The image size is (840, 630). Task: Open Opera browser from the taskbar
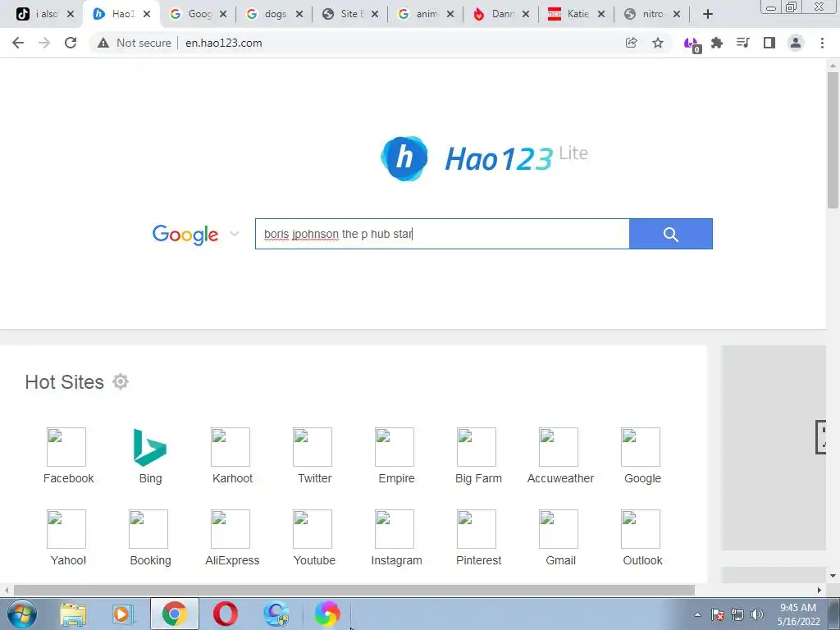tap(226, 614)
